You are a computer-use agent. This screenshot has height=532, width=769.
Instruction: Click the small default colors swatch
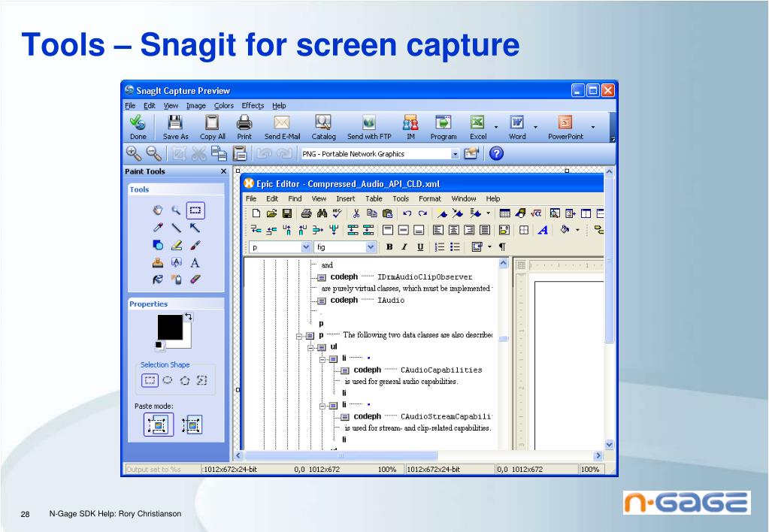point(159,346)
